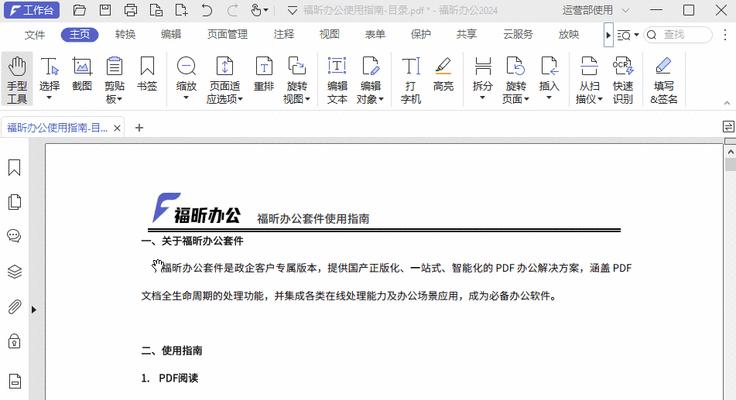
Task: Click the open folder icon in title bar
Action: click(79, 10)
